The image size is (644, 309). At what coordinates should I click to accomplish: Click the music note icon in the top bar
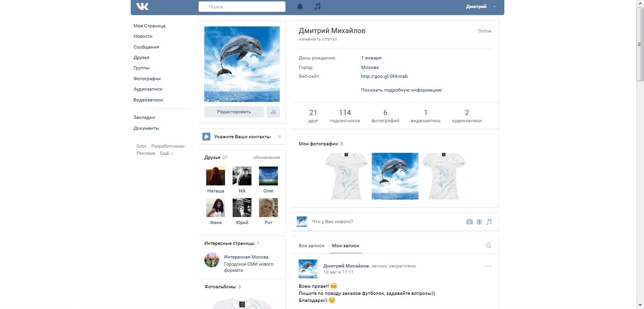[x=317, y=6]
